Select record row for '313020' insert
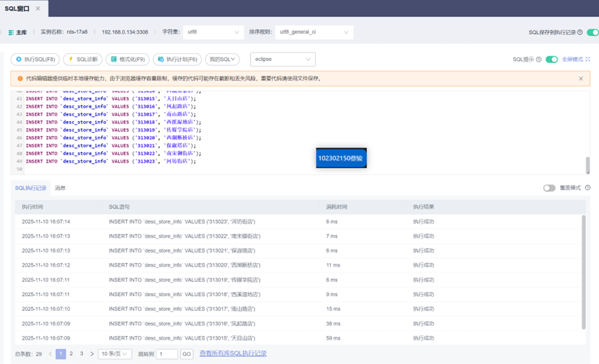 298,265
